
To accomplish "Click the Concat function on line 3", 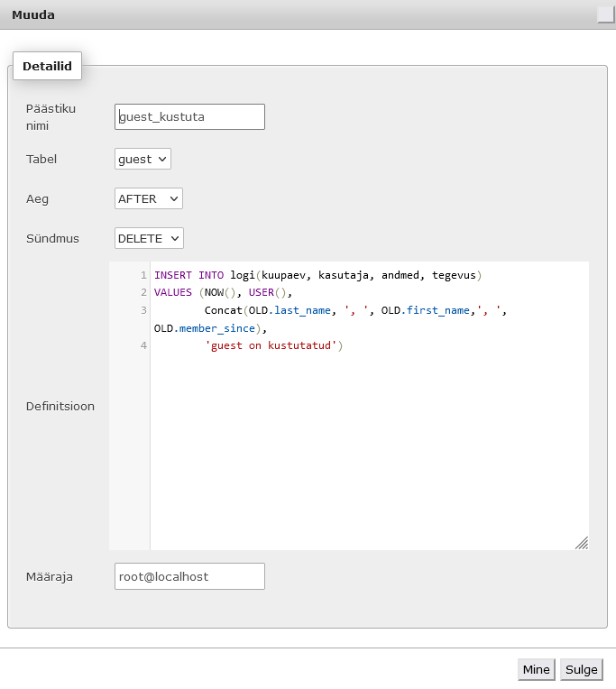I will (x=223, y=310).
